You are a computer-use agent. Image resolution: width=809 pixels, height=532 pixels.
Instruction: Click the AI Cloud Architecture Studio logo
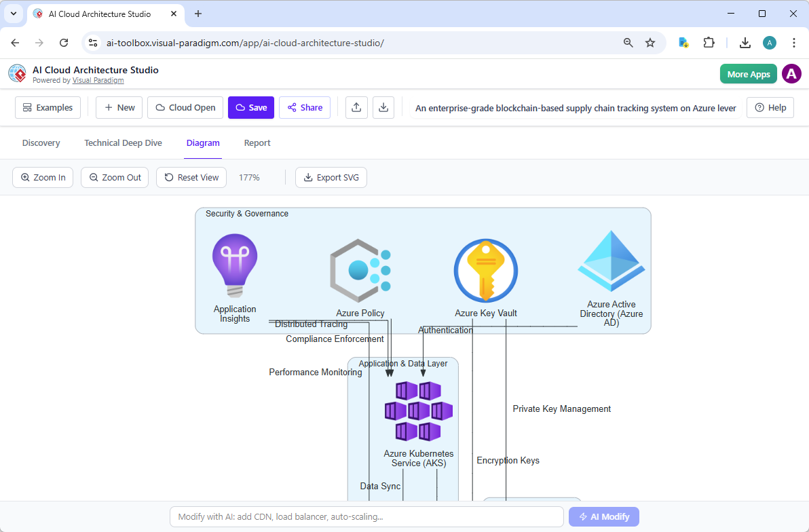(x=17, y=73)
